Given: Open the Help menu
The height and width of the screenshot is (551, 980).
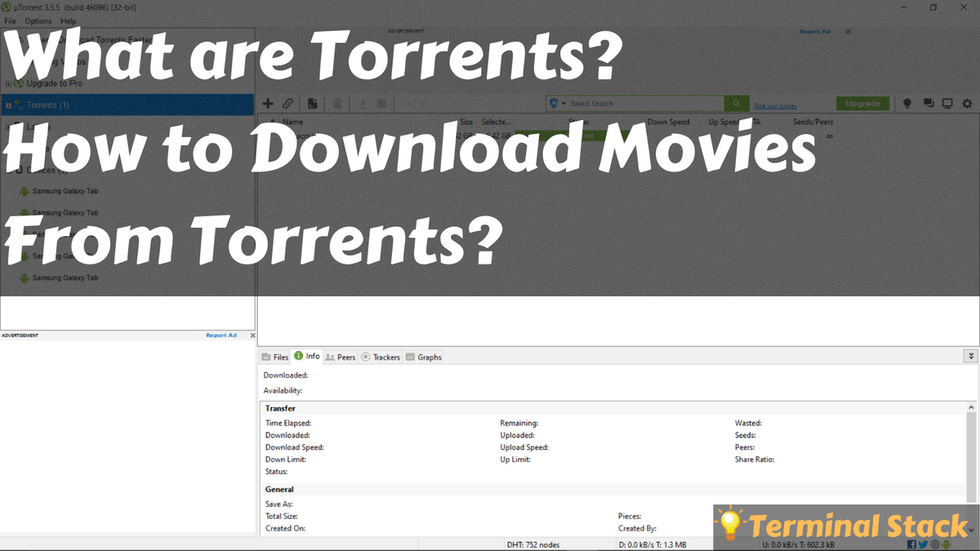Looking at the screenshot, I should click(69, 20).
